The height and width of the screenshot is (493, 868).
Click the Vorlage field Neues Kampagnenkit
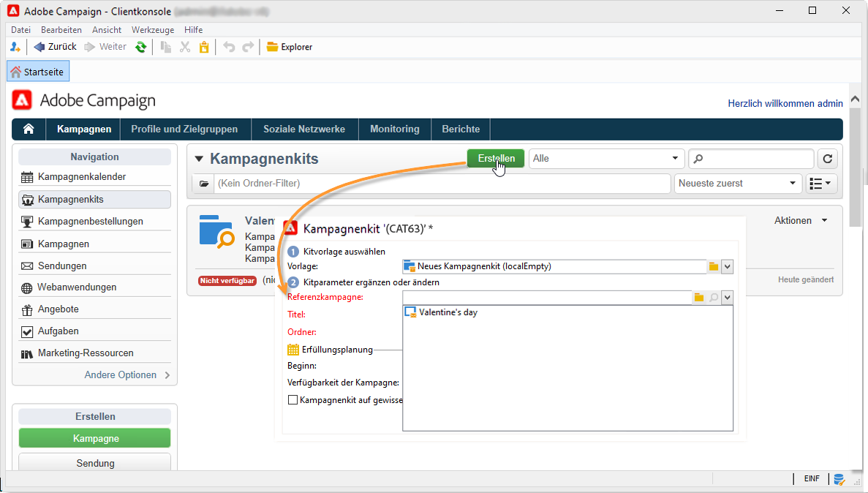554,266
